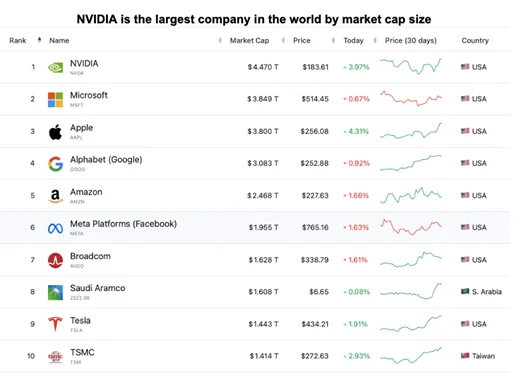Click the Saudi Aramco logo
This screenshot has height=378, width=522.
55,292
